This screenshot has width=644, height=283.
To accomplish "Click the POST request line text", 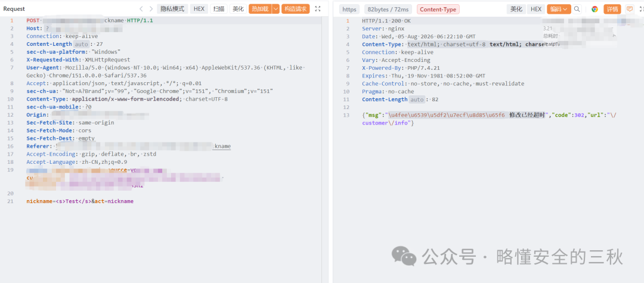I will 89,20.
